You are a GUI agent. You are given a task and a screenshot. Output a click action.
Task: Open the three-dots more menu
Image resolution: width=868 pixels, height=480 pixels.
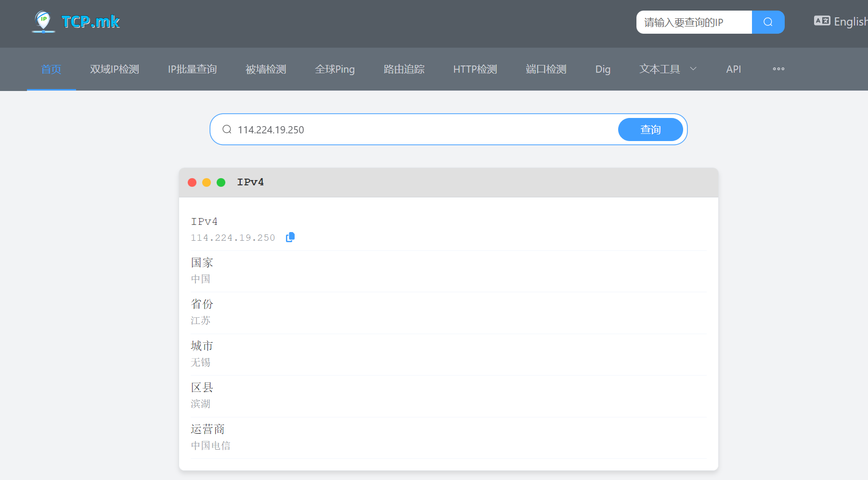[x=778, y=69]
